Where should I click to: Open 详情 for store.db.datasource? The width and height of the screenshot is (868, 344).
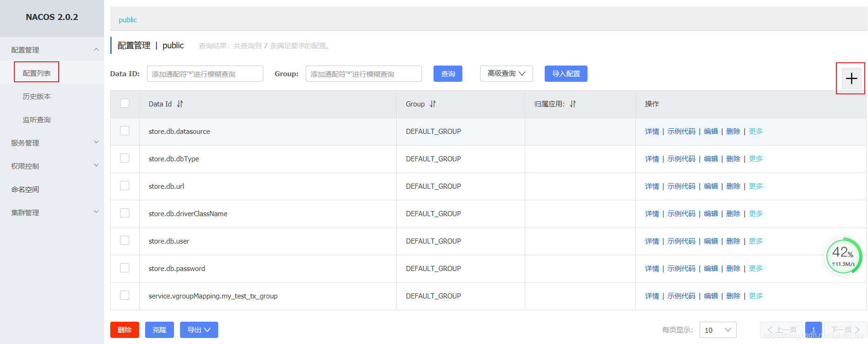coord(652,132)
